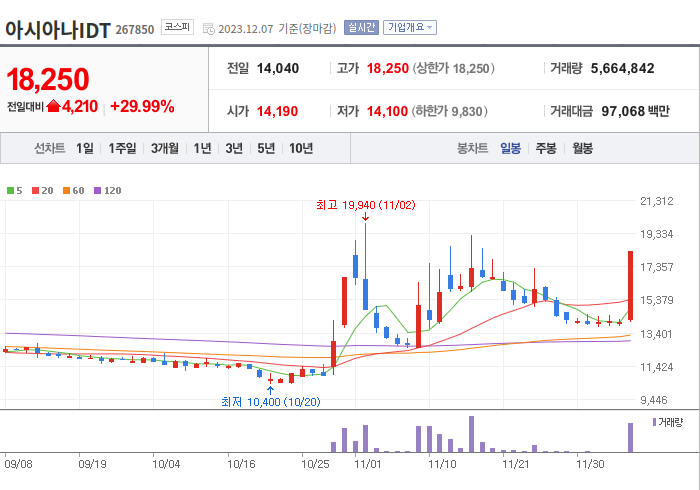The height and width of the screenshot is (490, 700).
Task: Click the 13,401 price axis label
Action: click(x=657, y=334)
